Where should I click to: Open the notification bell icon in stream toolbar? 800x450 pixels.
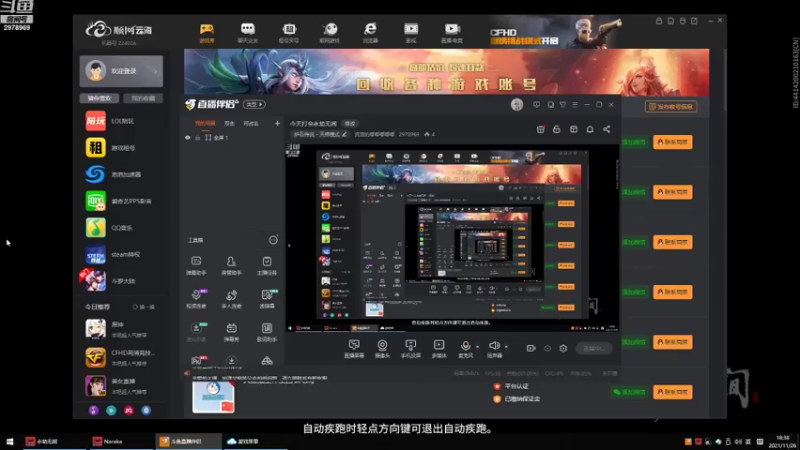point(590,130)
